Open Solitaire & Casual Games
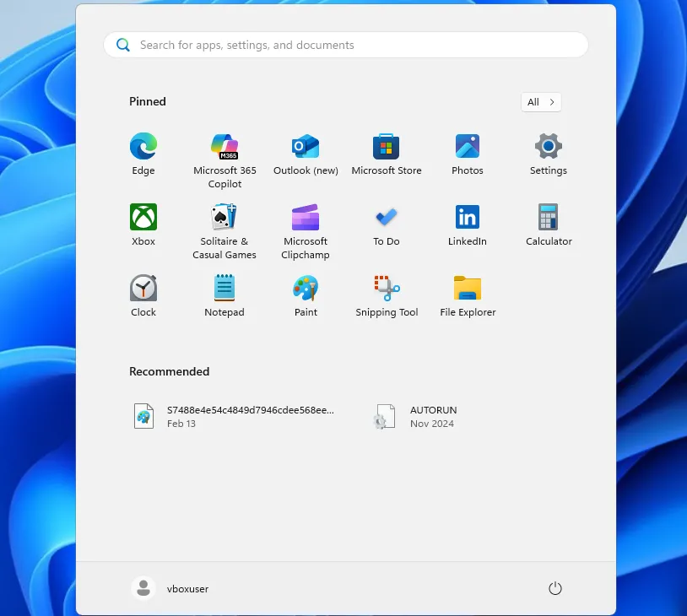Screen dimensions: 687x616 224,231
